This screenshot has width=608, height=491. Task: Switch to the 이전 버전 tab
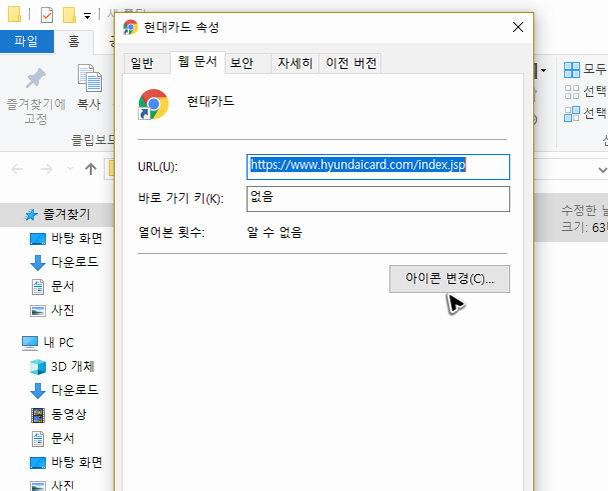351,63
